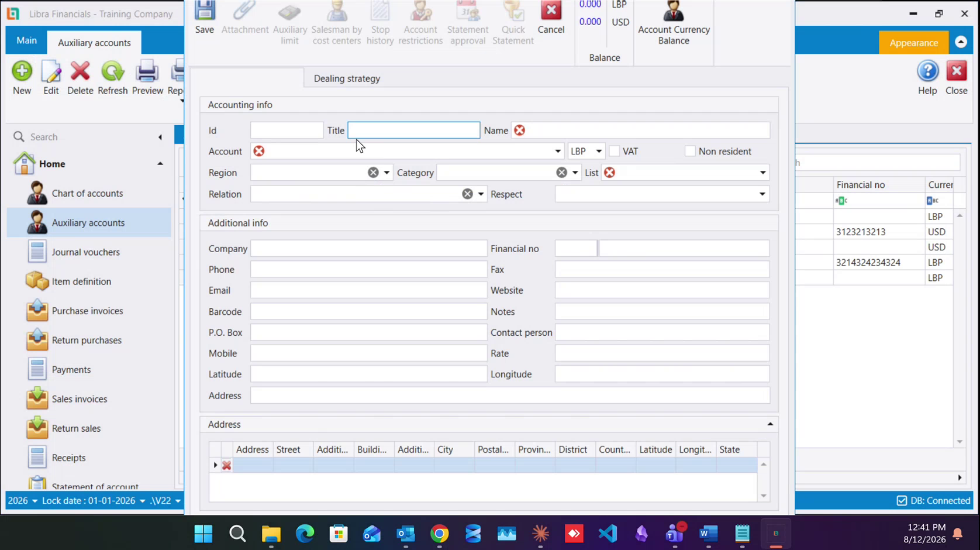The image size is (980, 550).
Task: Click Financial no column header
Action: [879, 185]
